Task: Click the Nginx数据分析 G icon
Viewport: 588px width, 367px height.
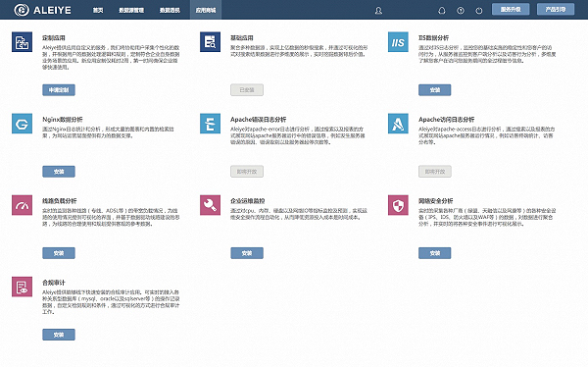Action: 22,124
